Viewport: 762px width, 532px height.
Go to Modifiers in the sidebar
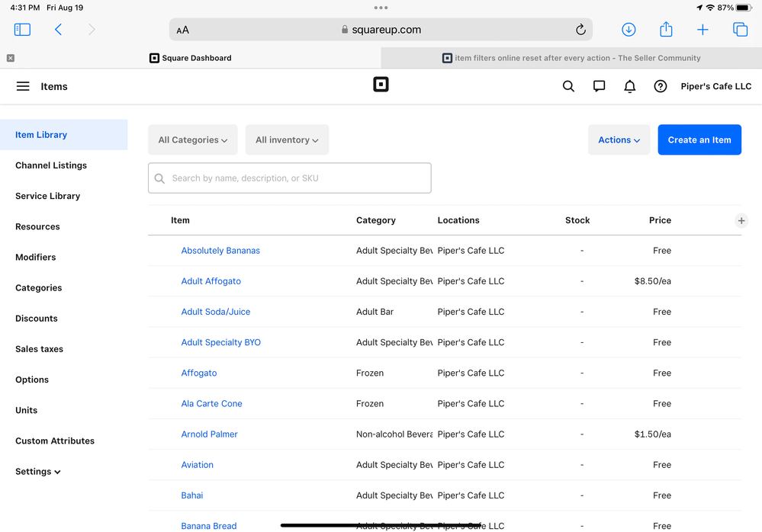36,258
